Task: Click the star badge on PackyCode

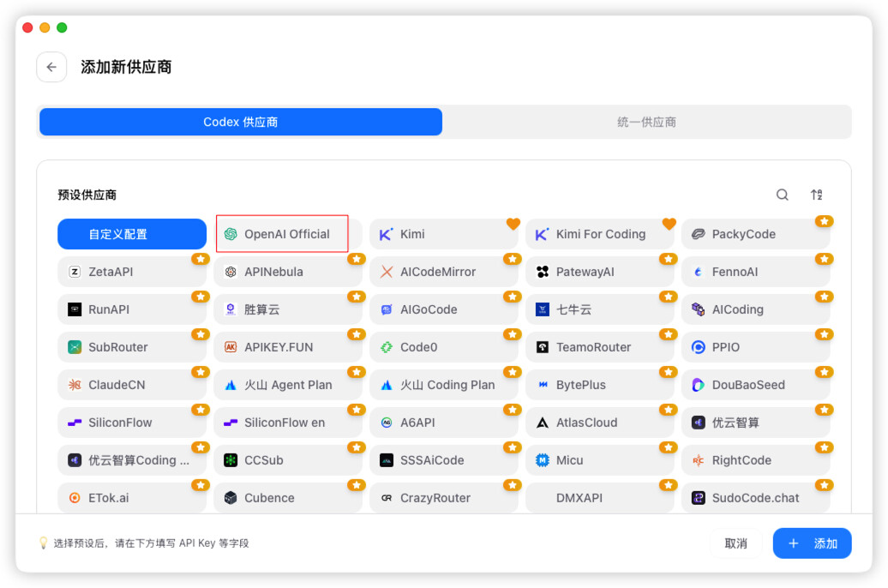Action: click(825, 221)
